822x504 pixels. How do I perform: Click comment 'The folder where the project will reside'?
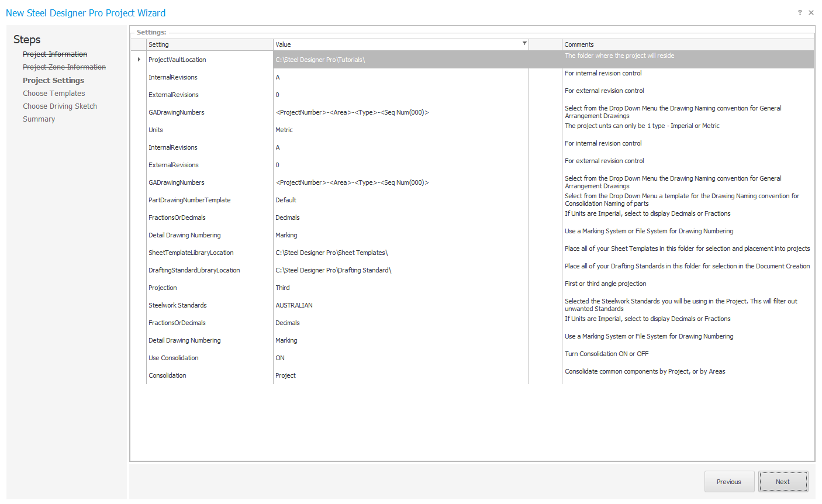(619, 56)
